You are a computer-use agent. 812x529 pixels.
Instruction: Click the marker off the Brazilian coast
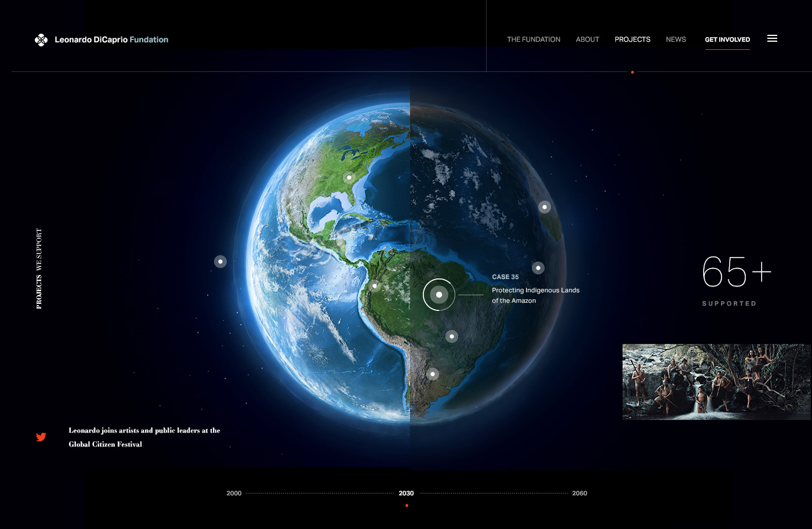(538, 268)
